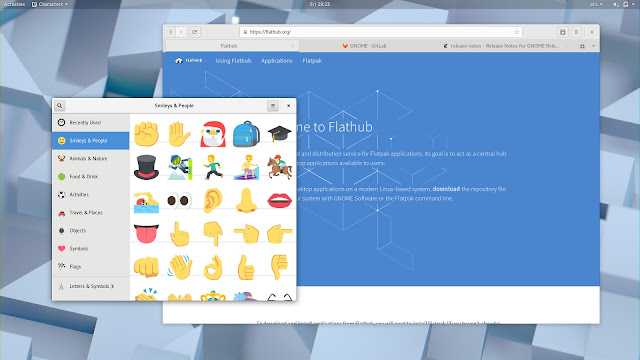Open GNOME Activities overview

click(14, 4)
